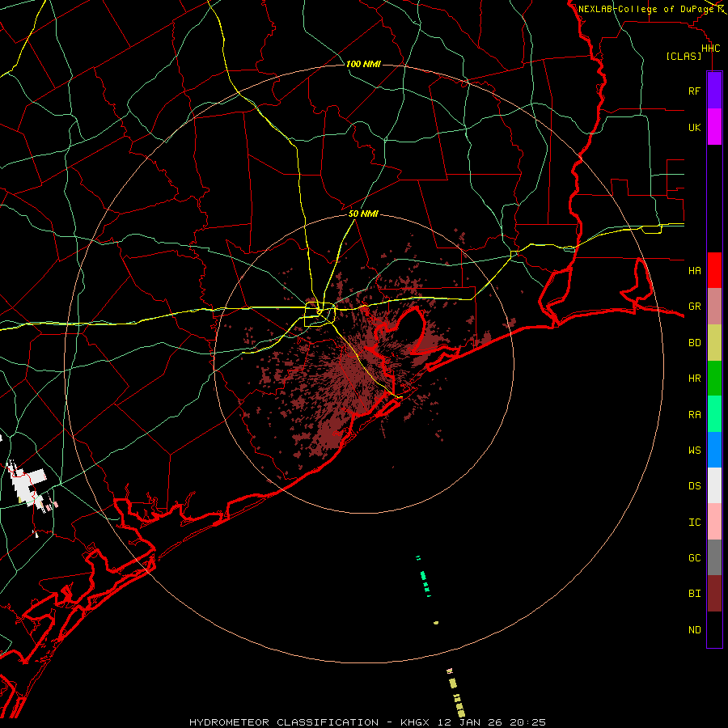This screenshot has height=728, width=728.
Task: Click the ND black legend swatch
Action: [x=714, y=629]
